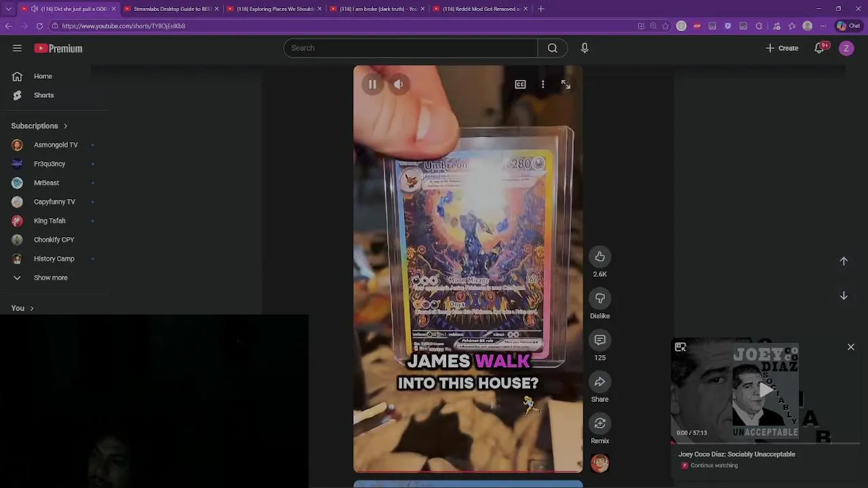This screenshot has height=488, width=868.
Task: Click the search magnifier button
Action: (x=553, y=48)
